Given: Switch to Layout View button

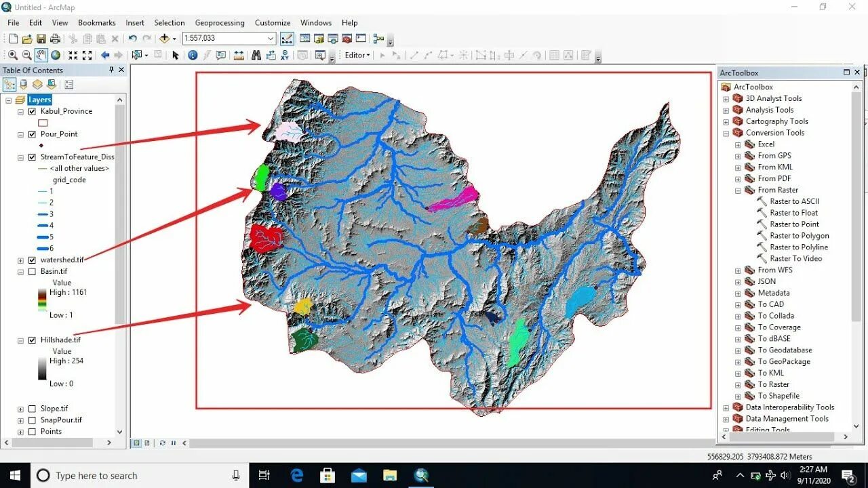Looking at the screenshot, I should [x=146, y=443].
